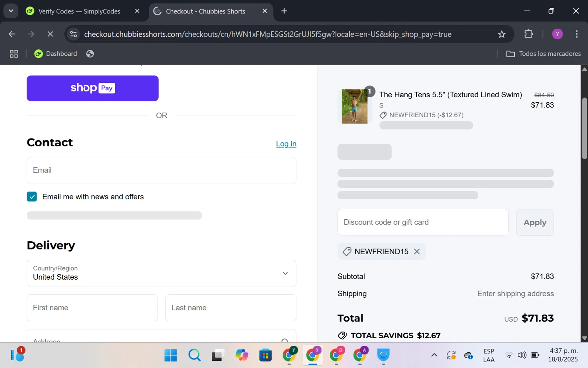Click the Enter shipping address text
588x368 pixels.
[515, 293]
